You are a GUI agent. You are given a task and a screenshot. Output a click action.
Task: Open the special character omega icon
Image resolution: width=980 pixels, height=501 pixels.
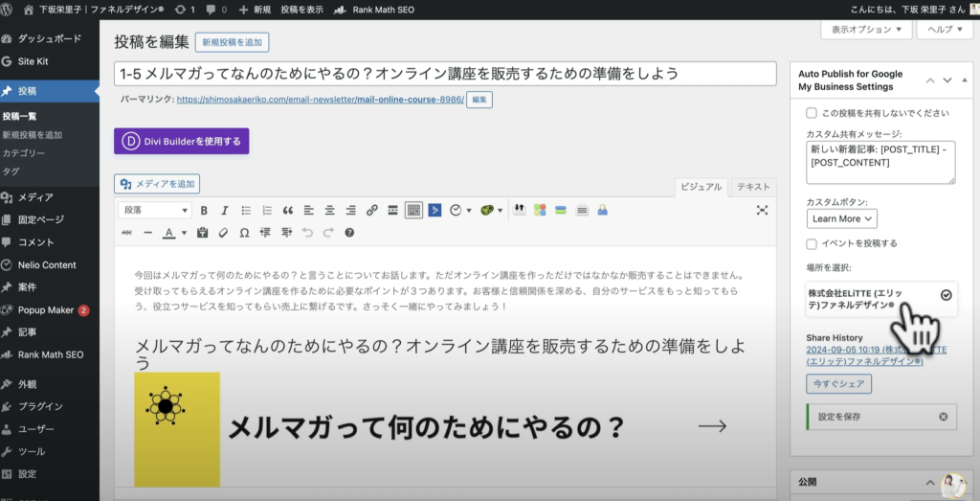[x=244, y=233]
